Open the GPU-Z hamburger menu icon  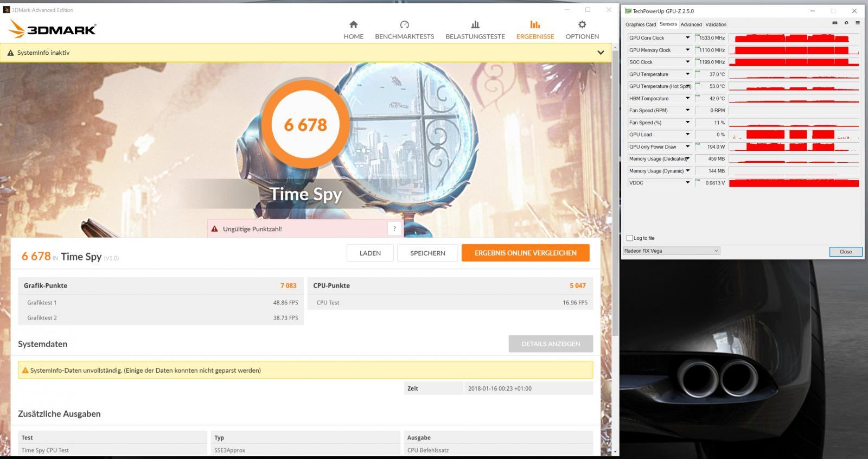pyautogui.click(x=857, y=23)
